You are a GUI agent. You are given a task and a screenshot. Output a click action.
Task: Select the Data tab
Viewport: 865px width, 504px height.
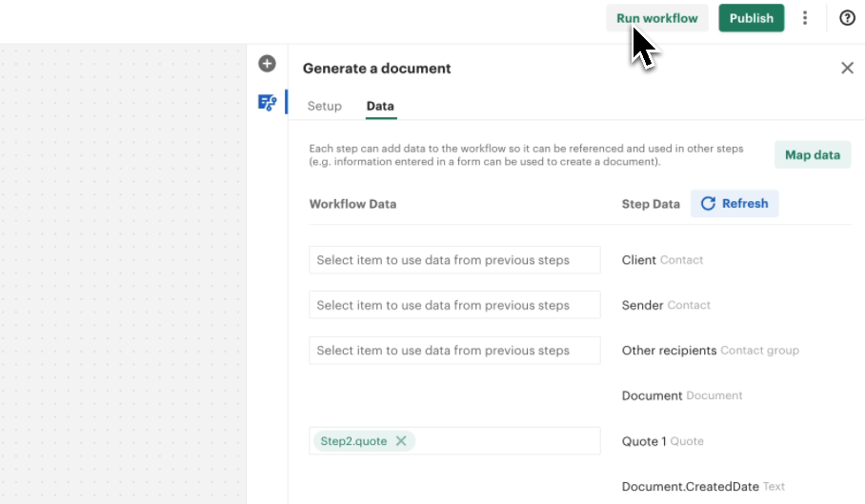click(x=380, y=106)
